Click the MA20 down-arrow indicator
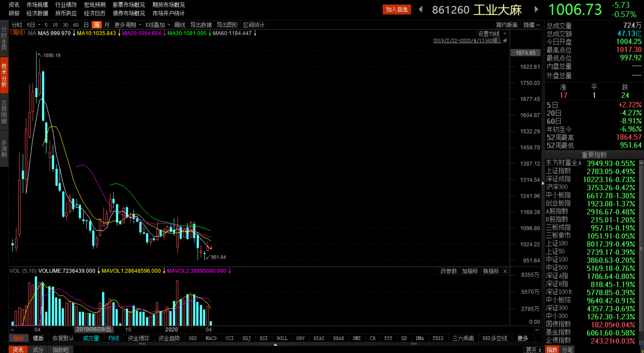 pos(164,33)
